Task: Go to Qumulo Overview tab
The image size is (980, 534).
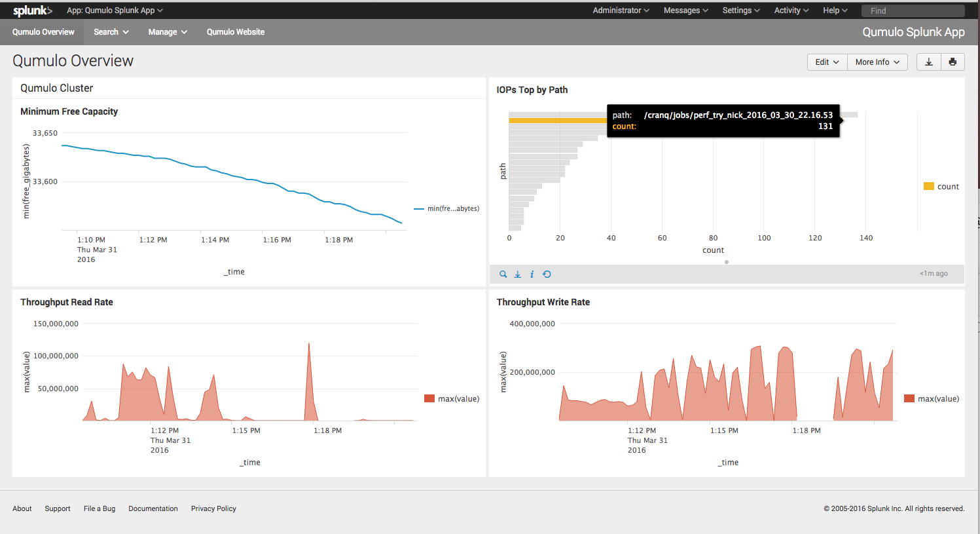Action: (43, 31)
